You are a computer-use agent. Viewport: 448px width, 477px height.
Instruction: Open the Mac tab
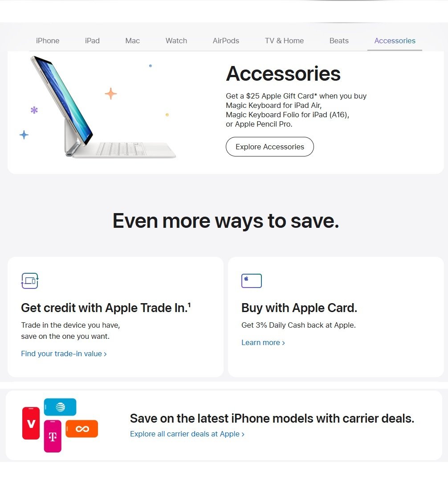point(133,41)
